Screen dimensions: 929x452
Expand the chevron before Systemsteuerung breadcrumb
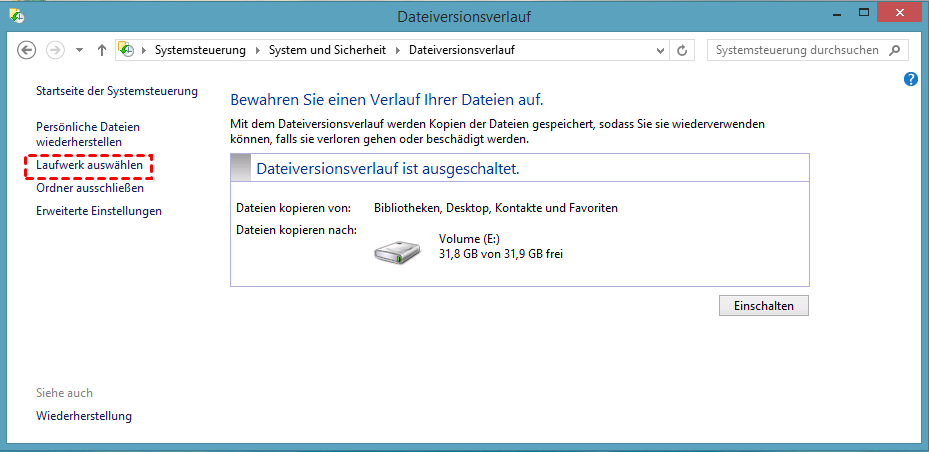point(144,50)
